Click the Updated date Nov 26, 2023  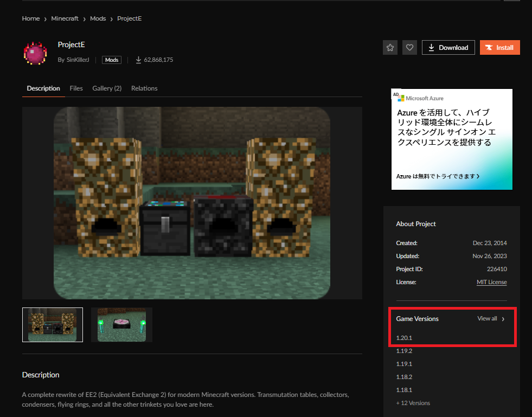click(x=490, y=256)
